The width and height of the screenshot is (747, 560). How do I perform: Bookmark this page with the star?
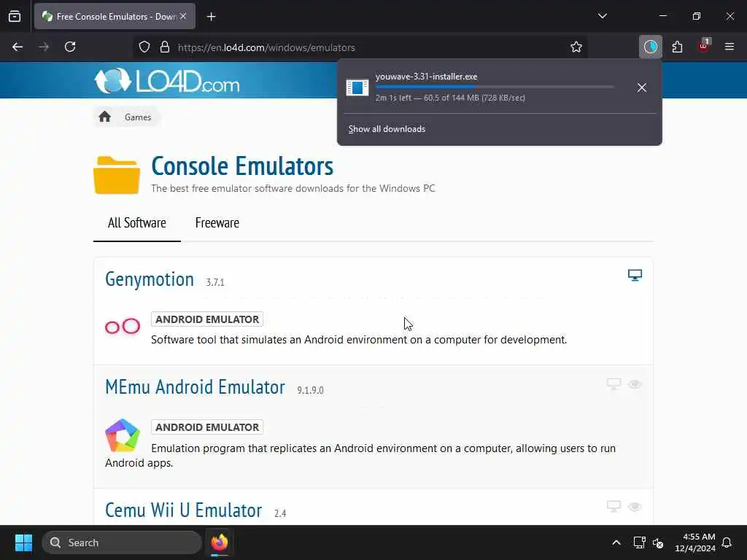tap(576, 47)
